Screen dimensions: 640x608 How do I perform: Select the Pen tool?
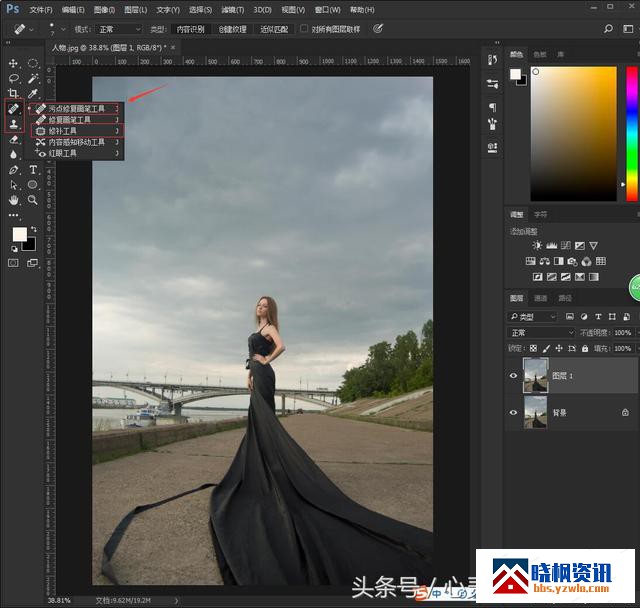point(13,170)
